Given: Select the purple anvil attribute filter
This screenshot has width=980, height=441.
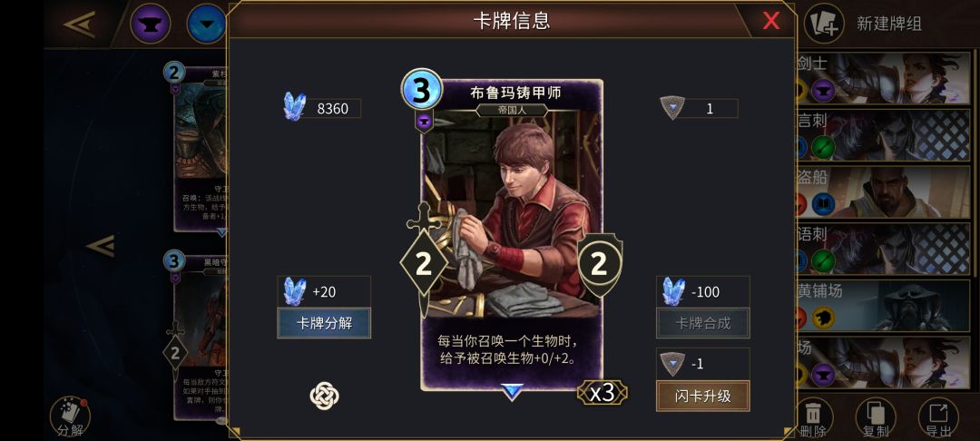Looking at the screenshot, I should (150, 24).
